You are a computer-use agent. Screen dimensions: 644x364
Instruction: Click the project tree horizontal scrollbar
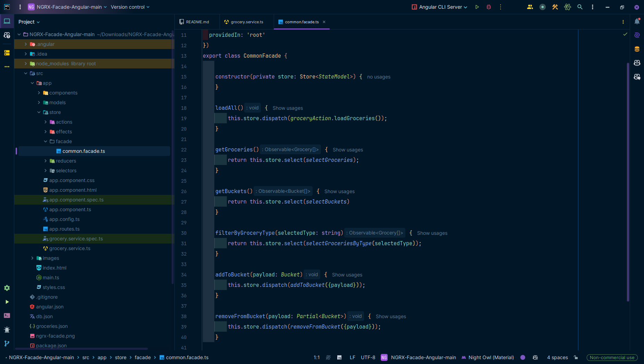click(x=82, y=349)
